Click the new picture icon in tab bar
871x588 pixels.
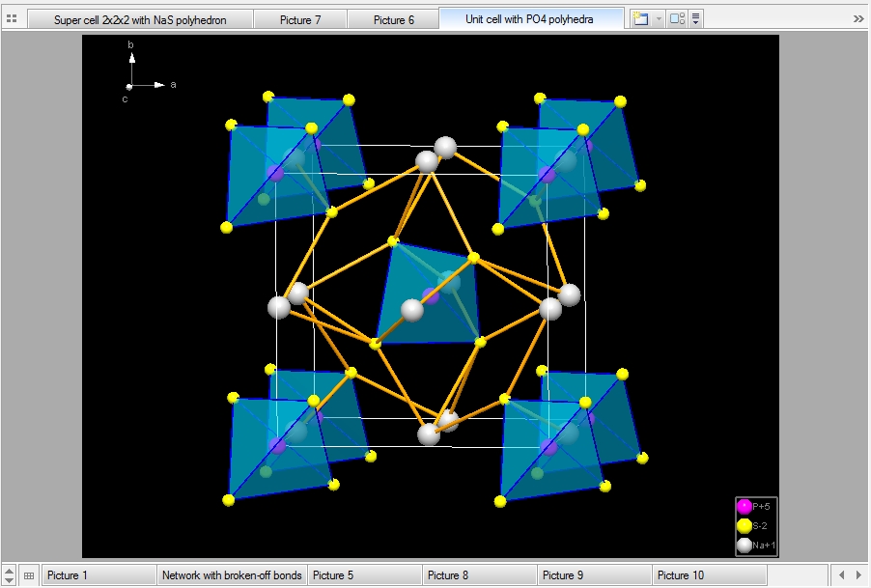click(x=640, y=18)
